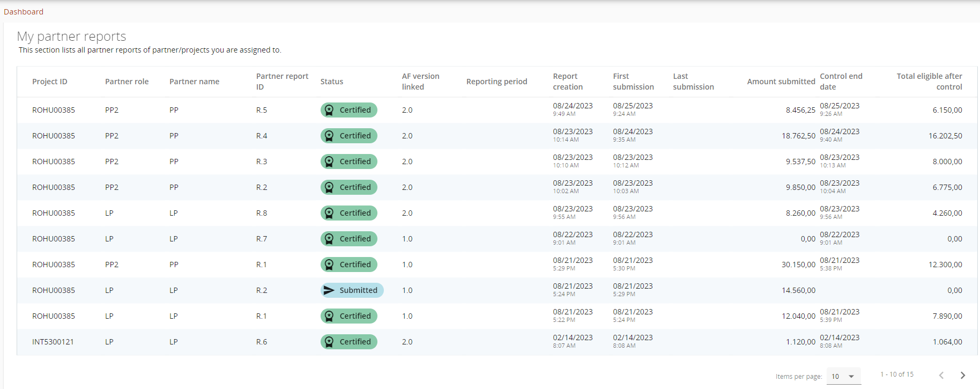Open the Dashboard breadcrumb link
This screenshot has height=389, width=980.
tap(24, 12)
